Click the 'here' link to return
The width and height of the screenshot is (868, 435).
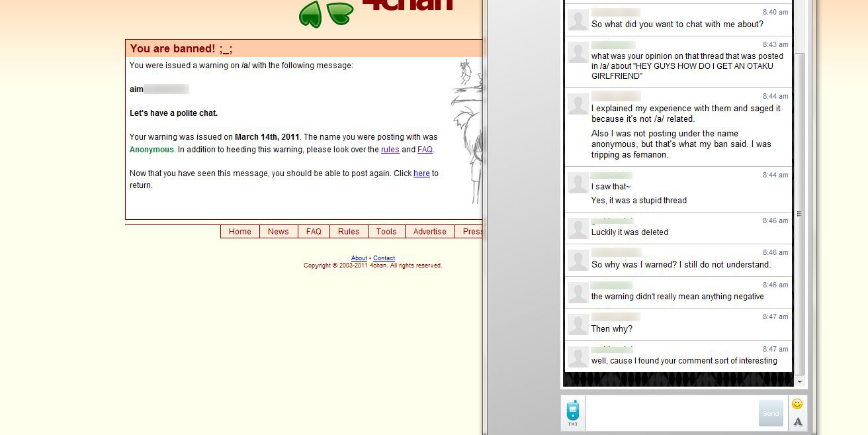pyautogui.click(x=421, y=173)
